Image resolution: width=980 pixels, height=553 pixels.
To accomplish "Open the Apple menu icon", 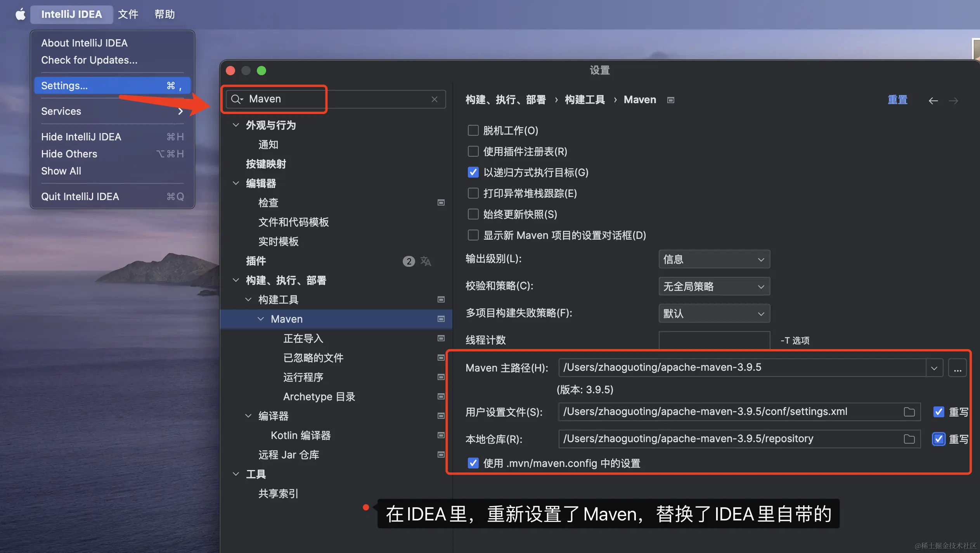I will (x=20, y=14).
